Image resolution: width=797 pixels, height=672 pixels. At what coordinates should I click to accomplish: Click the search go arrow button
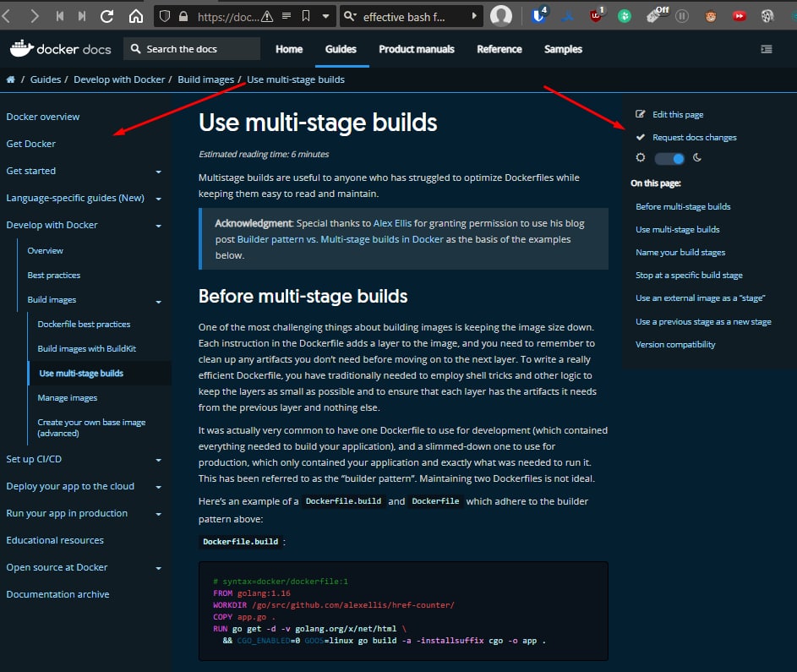pyautogui.click(x=474, y=16)
